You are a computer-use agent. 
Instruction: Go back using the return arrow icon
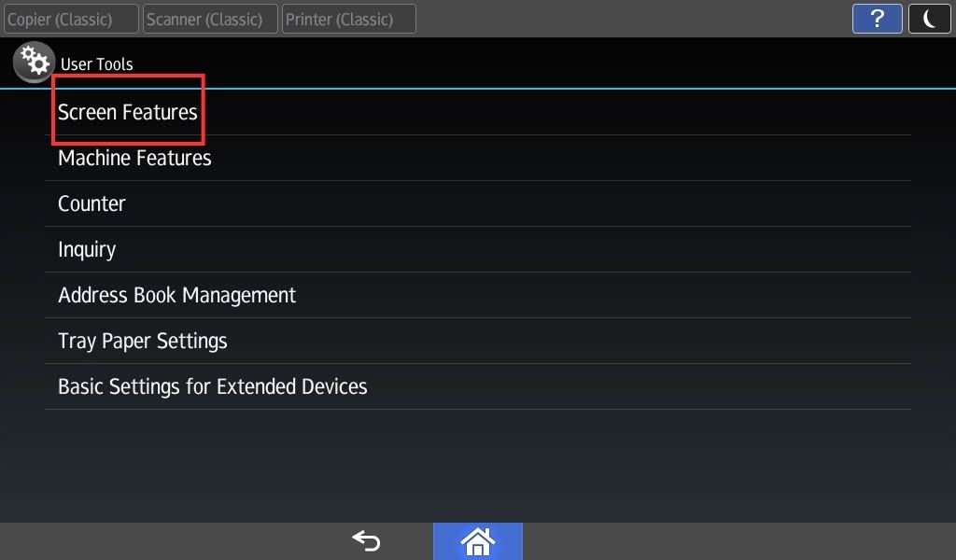[x=366, y=540]
